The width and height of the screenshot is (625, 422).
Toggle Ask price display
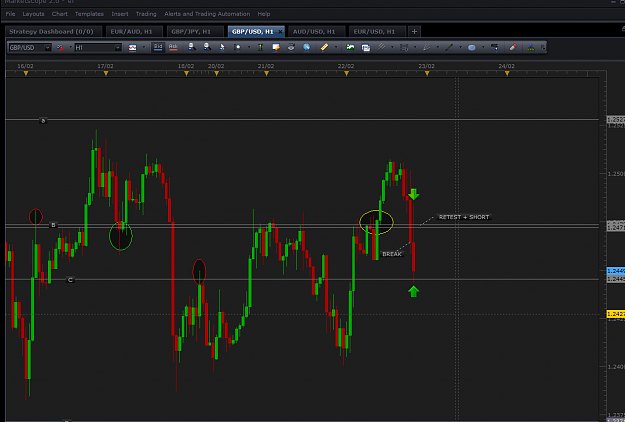(x=173, y=47)
